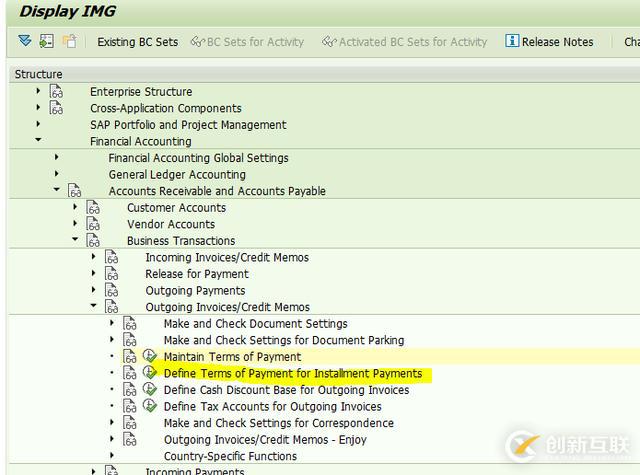Select Define Tax Accounts for Outgoing Invoices text
Screen dimensions: 640x475
tap(273, 406)
